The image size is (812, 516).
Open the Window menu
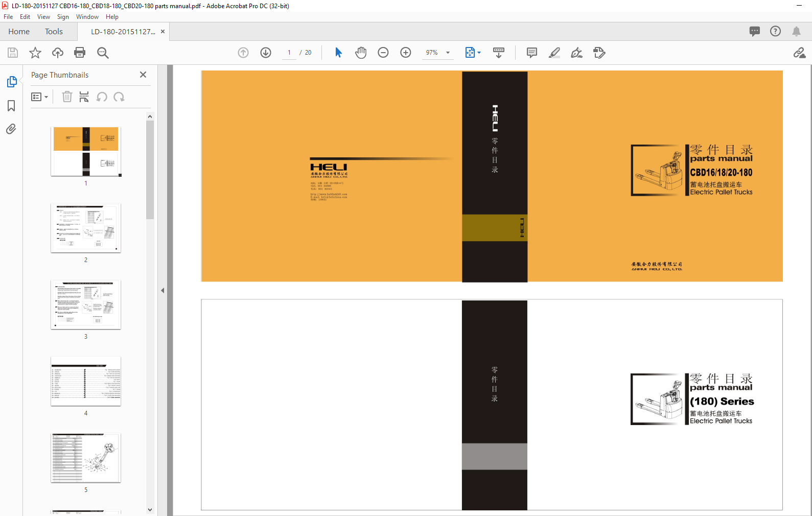(x=87, y=17)
